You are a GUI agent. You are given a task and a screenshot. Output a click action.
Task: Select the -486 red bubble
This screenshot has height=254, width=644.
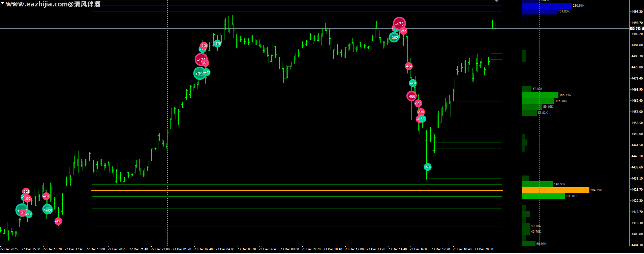pos(411,96)
